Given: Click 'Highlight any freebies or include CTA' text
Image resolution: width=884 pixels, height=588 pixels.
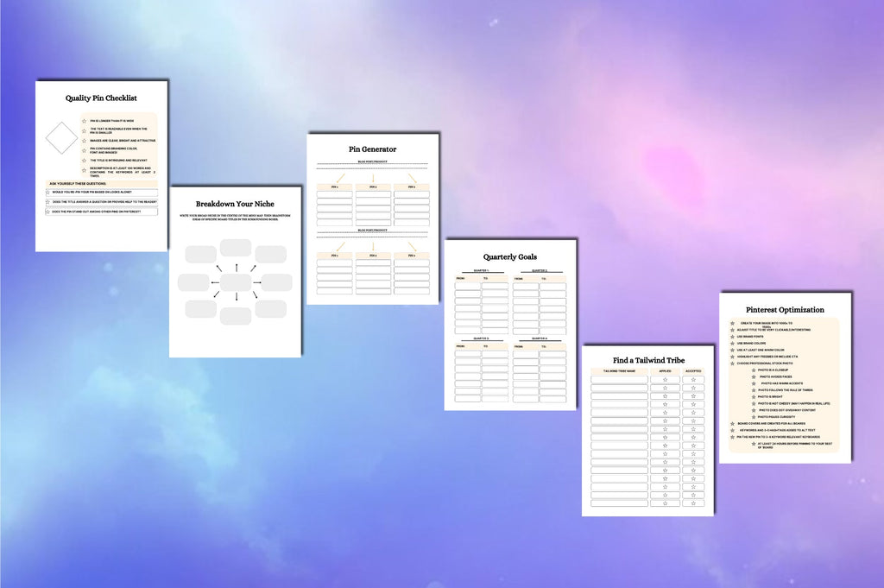Looking at the screenshot, I should pos(767,357).
